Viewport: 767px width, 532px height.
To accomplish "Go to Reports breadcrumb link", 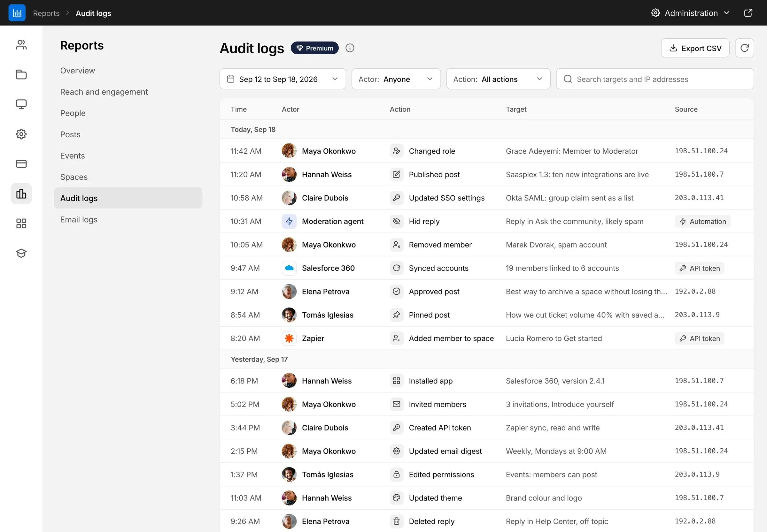I will [46, 13].
